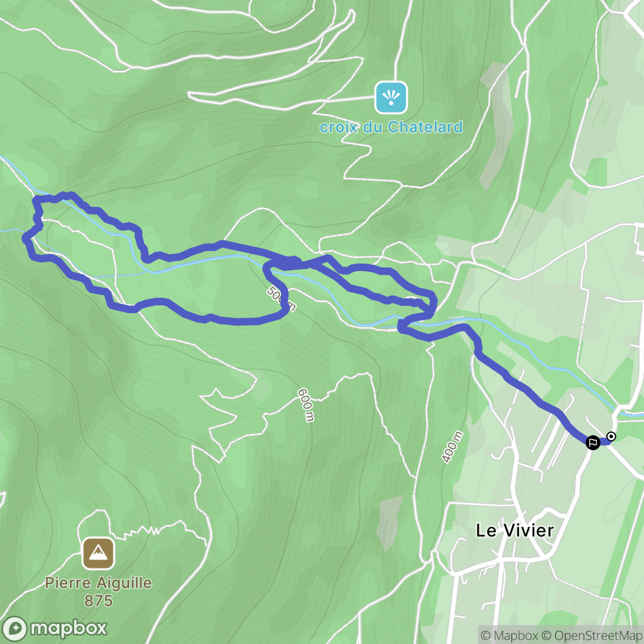The height and width of the screenshot is (644, 644).
Task: Click the 875 elevation number
Action: click(98, 601)
